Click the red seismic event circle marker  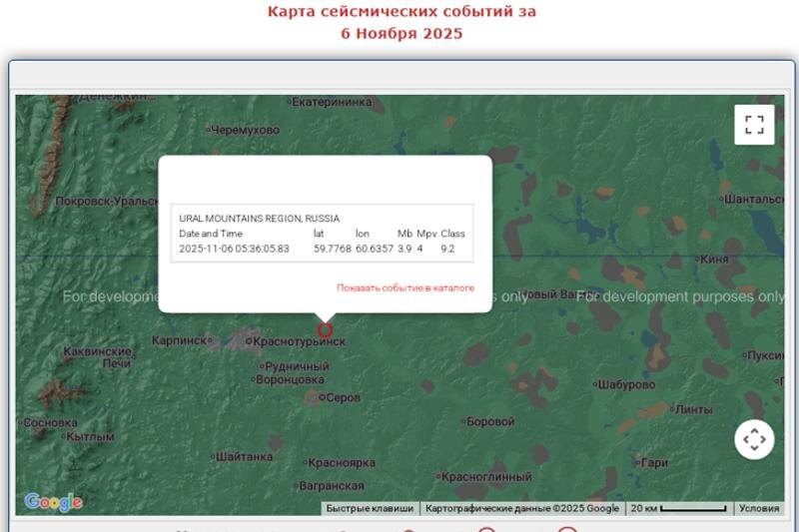[326, 330]
